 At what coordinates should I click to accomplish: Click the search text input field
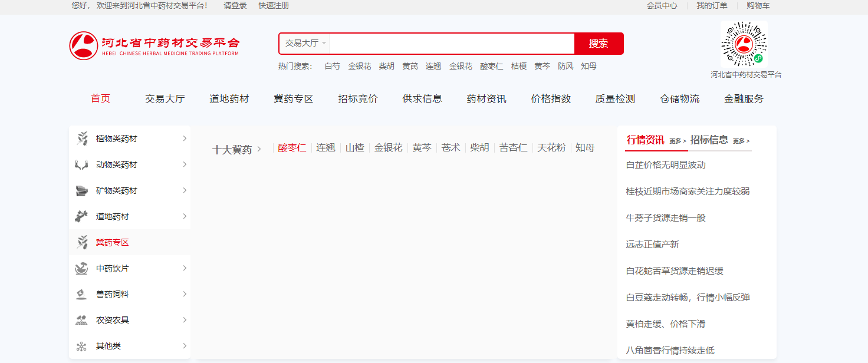[x=451, y=44]
